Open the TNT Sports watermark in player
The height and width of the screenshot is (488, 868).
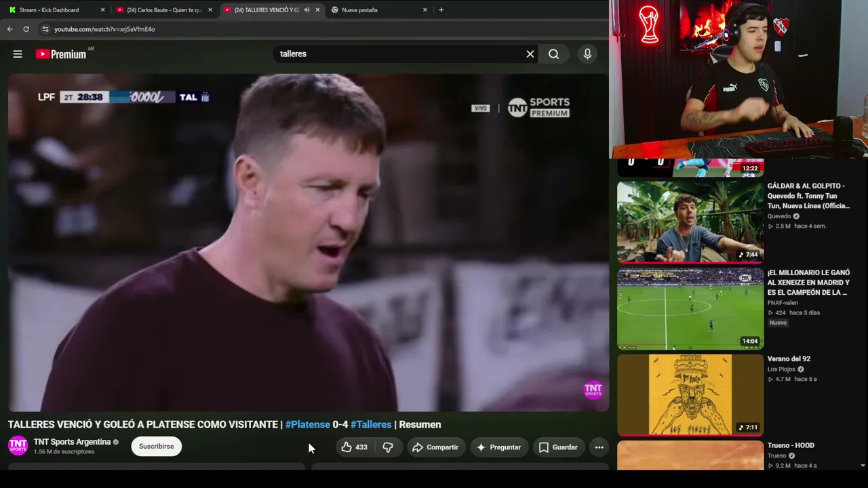[x=593, y=390]
